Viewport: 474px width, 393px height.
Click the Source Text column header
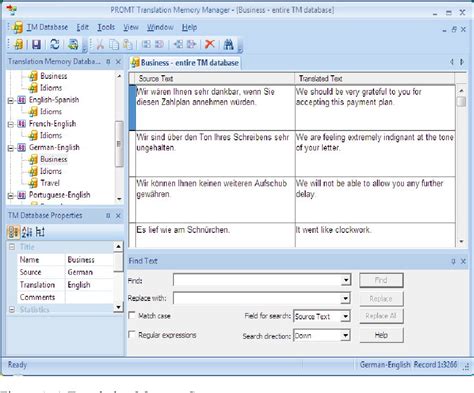215,79
